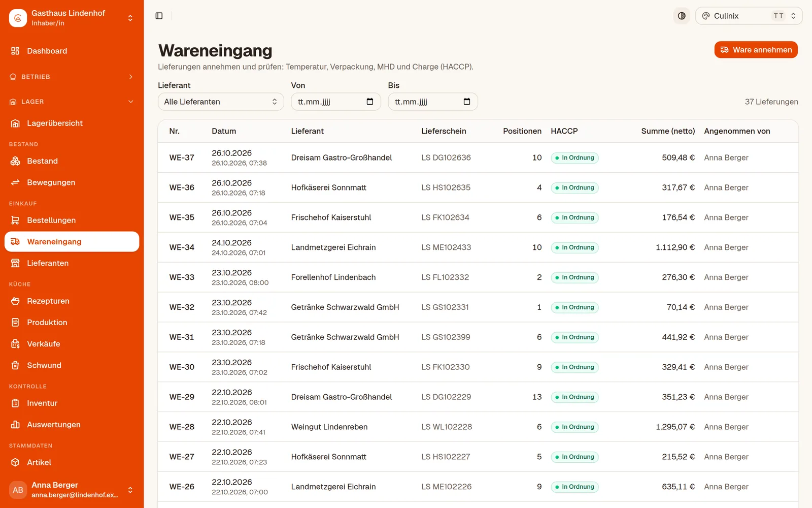Select the In Ordnung badge for WE-35
Viewport: 812px width, 508px height.
574,217
